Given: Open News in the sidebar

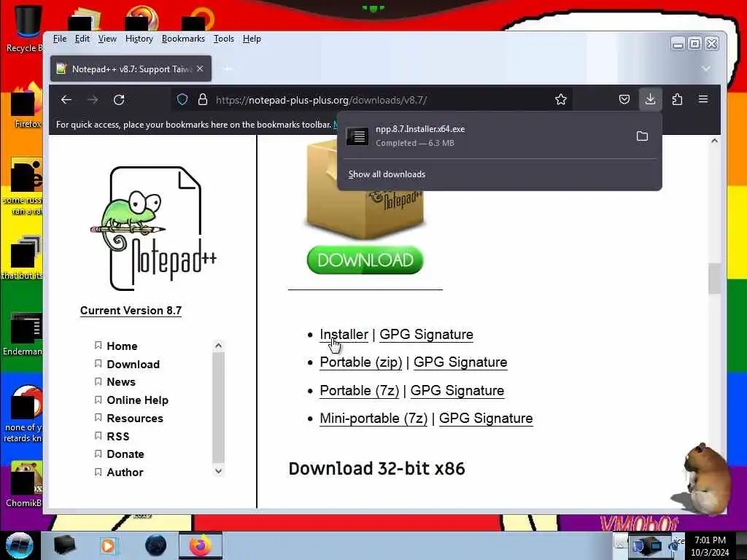Looking at the screenshot, I should (121, 382).
